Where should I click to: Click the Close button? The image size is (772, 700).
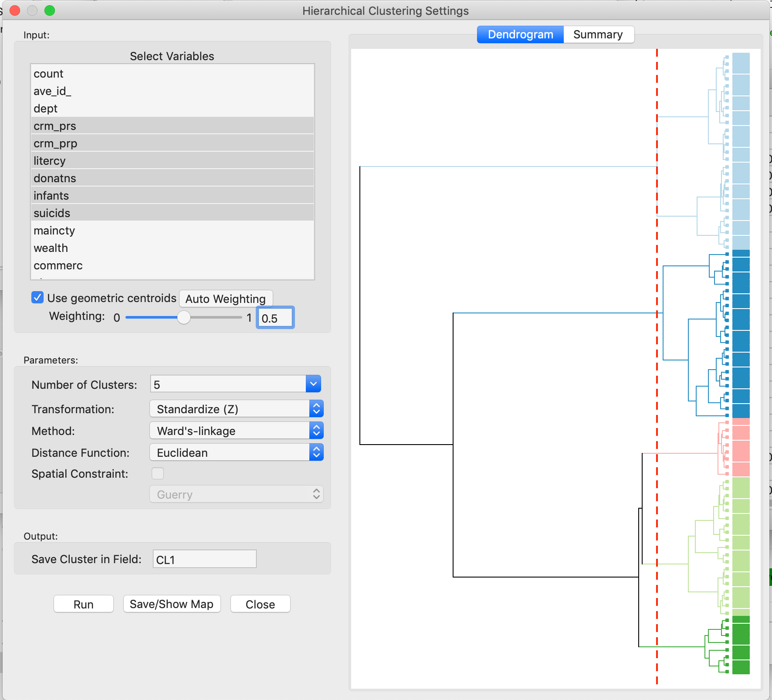[x=260, y=604]
